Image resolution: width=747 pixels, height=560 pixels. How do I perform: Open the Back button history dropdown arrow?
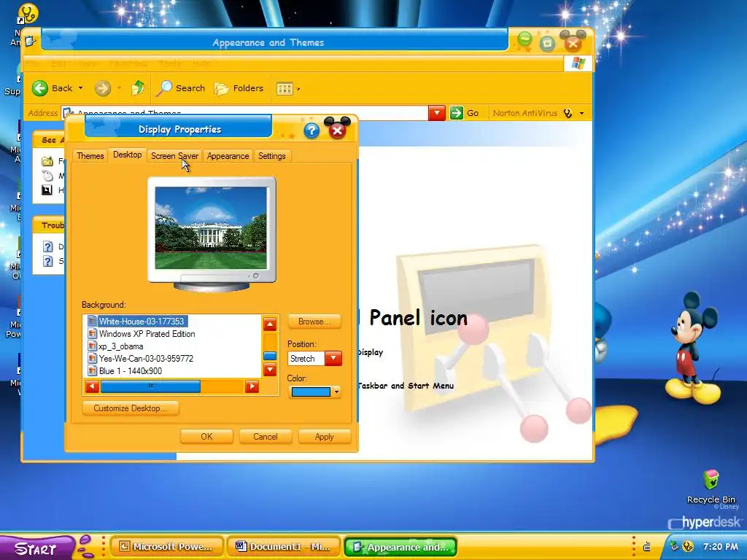coord(80,88)
